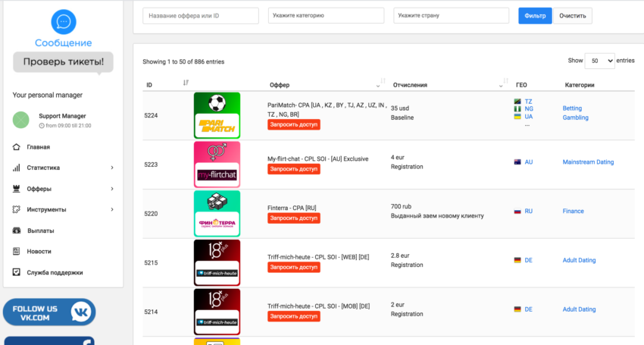Screen dimensions: 644x345
Task: Request access for My-flirt-chat offer
Action: click(x=294, y=169)
